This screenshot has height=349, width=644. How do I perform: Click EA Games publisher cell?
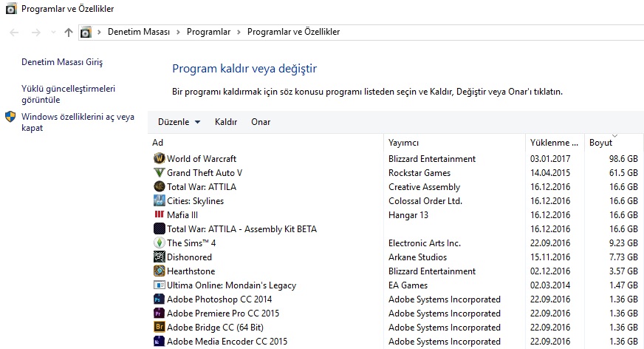pyautogui.click(x=408, y=285)
